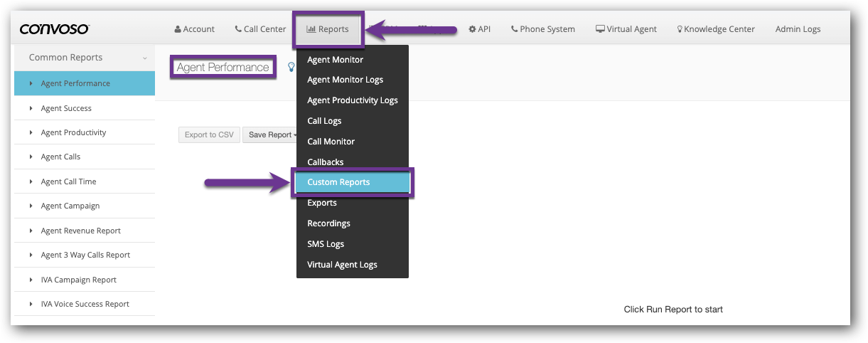Choose Agent Monitor Logs menu entry
The width and height of the screenshot is (868, 343).
click(x=345, y=80)
